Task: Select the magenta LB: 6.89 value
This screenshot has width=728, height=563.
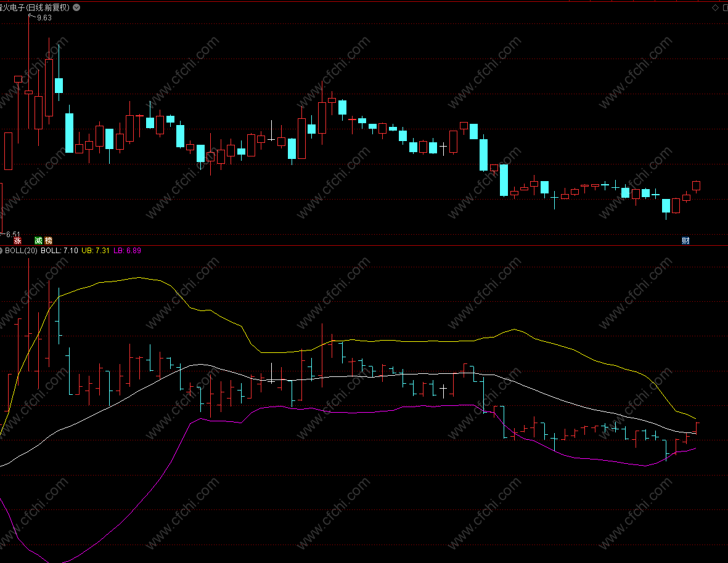Action: point(127,251)
